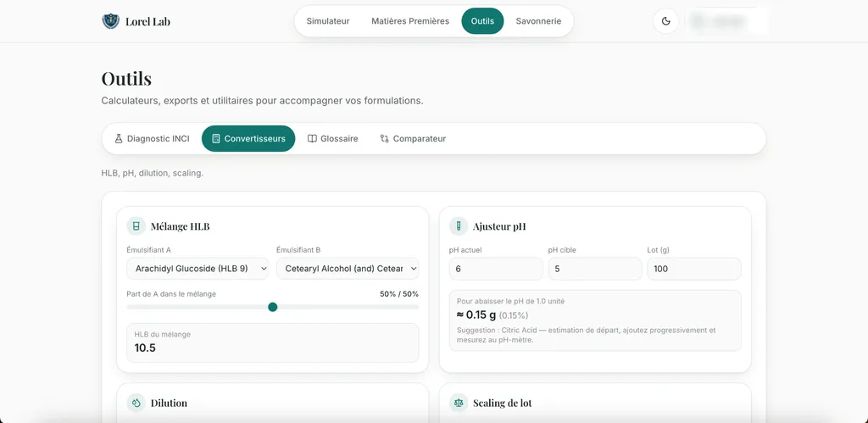
Task: Click the Lorel Lab brand name
Action: (x=147, y=21)
